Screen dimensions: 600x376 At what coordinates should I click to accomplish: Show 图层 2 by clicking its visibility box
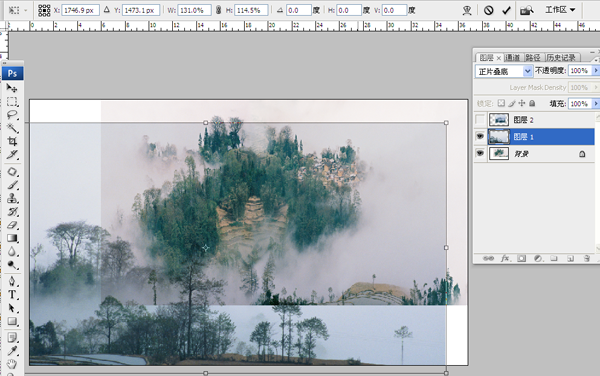pos(480,120)
